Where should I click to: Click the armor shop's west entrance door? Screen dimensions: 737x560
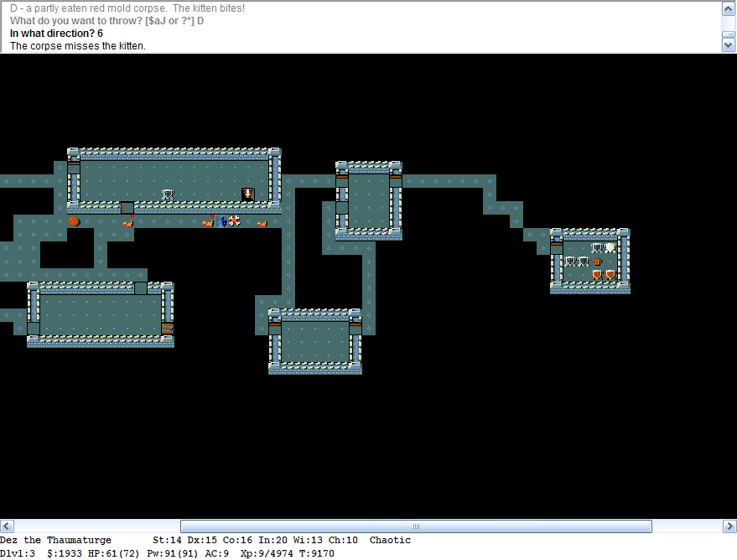[x=557, y=247]
